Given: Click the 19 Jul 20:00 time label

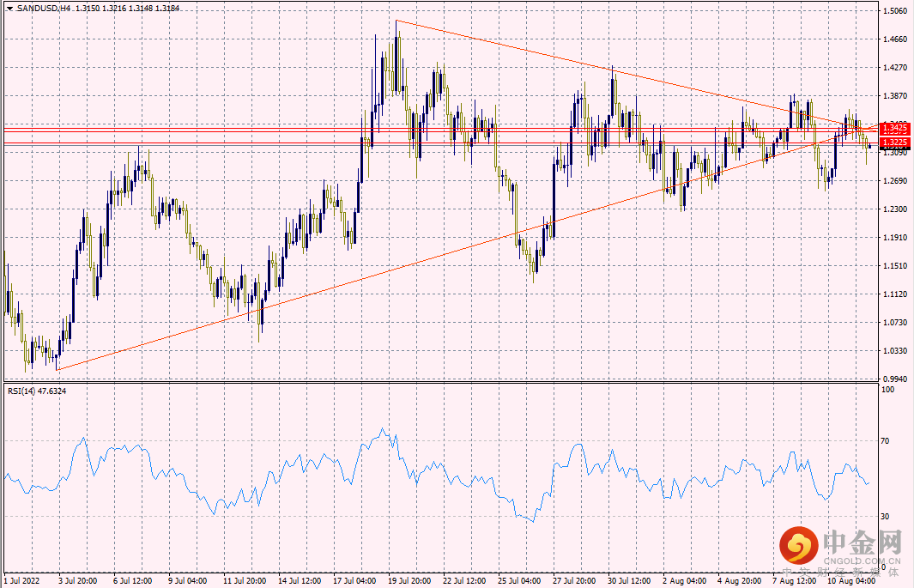Looking at the screenshot, I should point(407,580).
